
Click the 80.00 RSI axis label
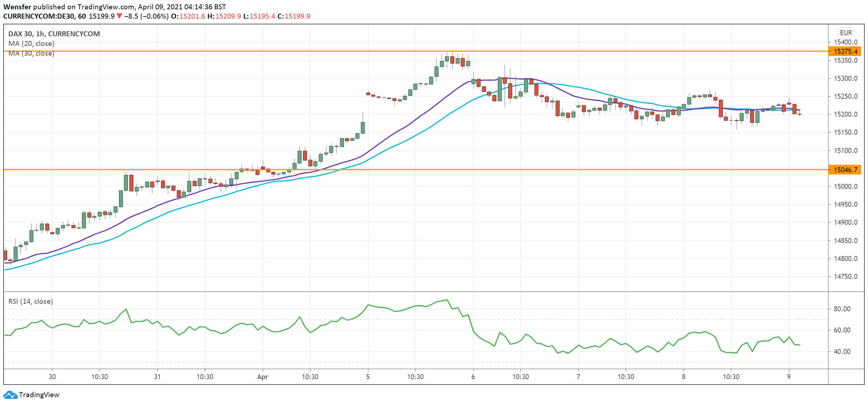click(842, 309)
